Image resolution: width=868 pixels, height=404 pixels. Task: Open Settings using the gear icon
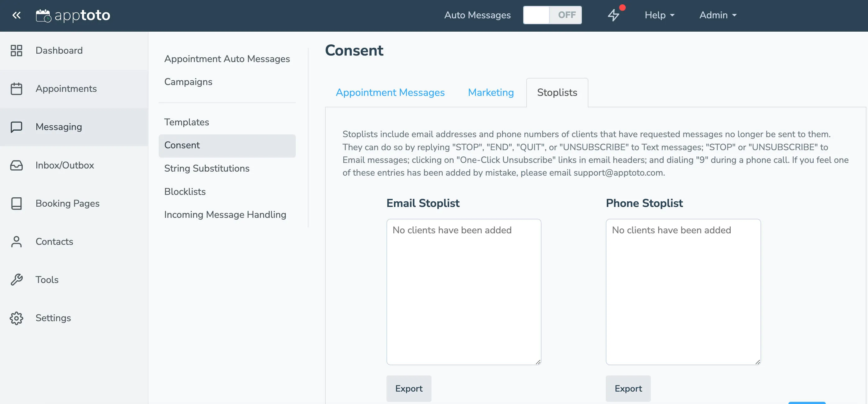pyautogui.click(x=16, y=318)
